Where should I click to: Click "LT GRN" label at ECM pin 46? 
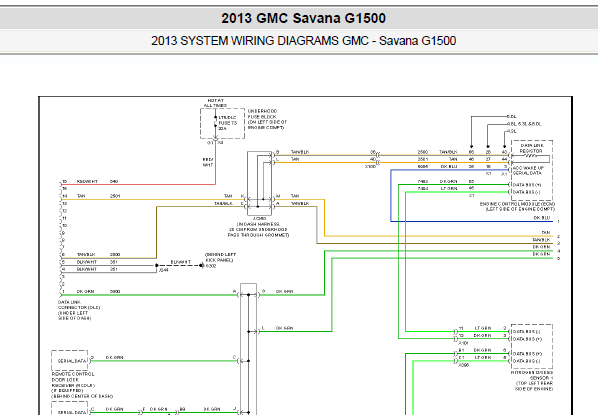(x=448, y=188)
